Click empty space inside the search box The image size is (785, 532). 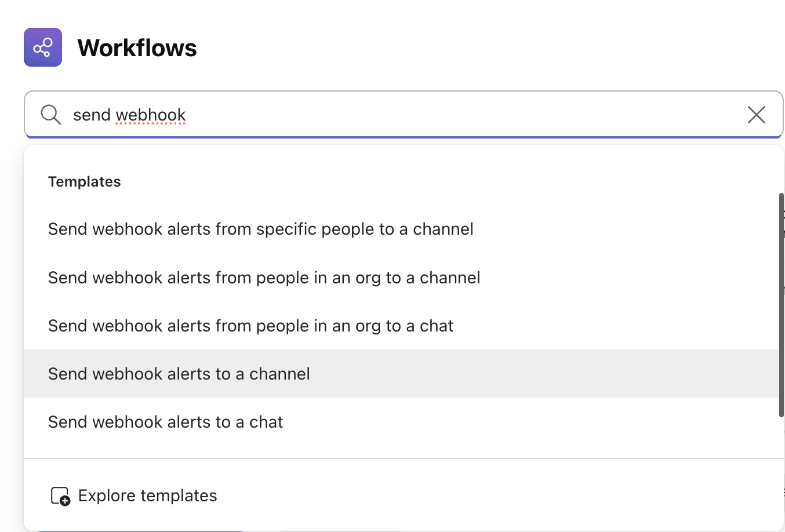tap(464, 115)
